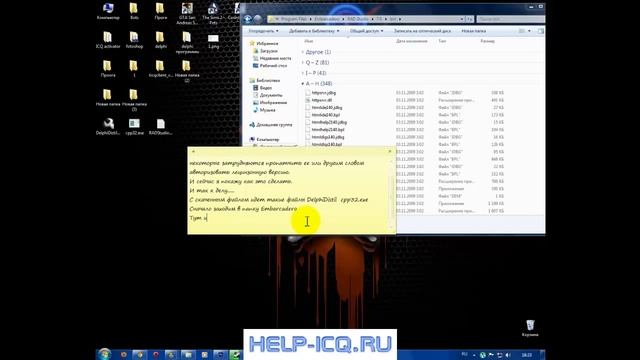This screenshot has height=360, width=640.
Task: Open the Новая папка (3) folder
Action: pos(134,100)
